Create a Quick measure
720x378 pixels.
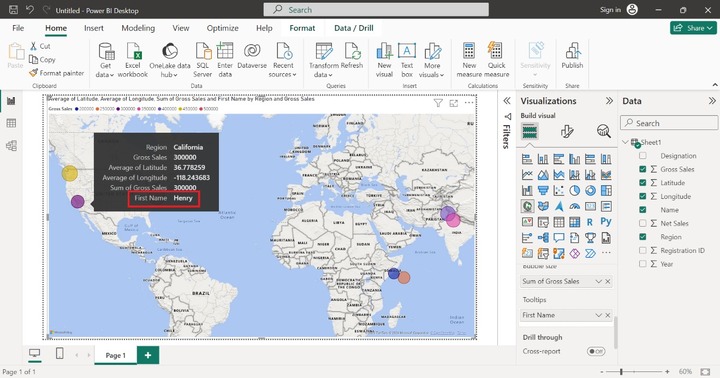[x=496, y=60]
